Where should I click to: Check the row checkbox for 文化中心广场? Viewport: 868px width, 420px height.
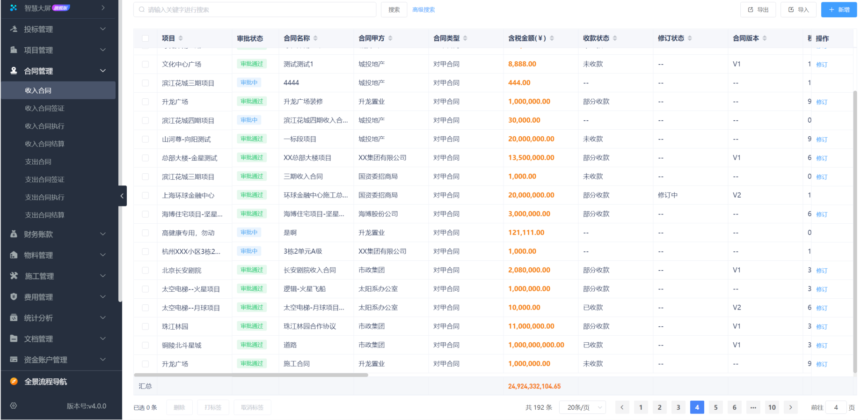[146, 64]
